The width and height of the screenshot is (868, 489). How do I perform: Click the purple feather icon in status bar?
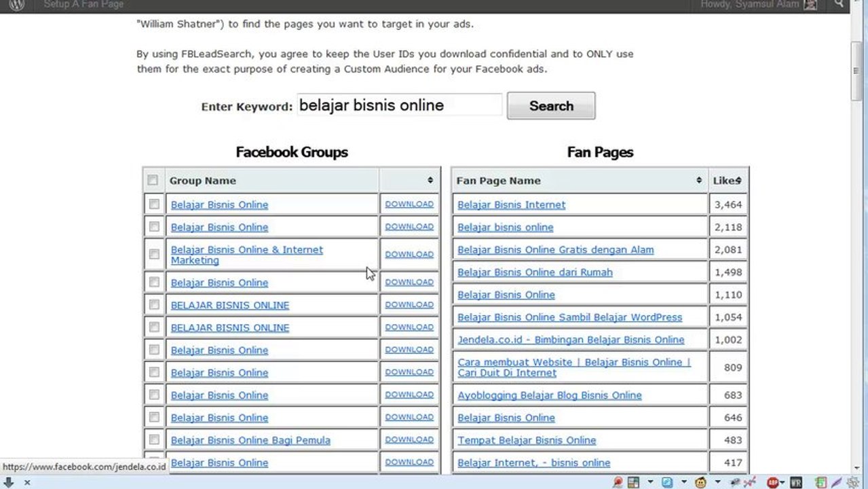pos(837,482)
